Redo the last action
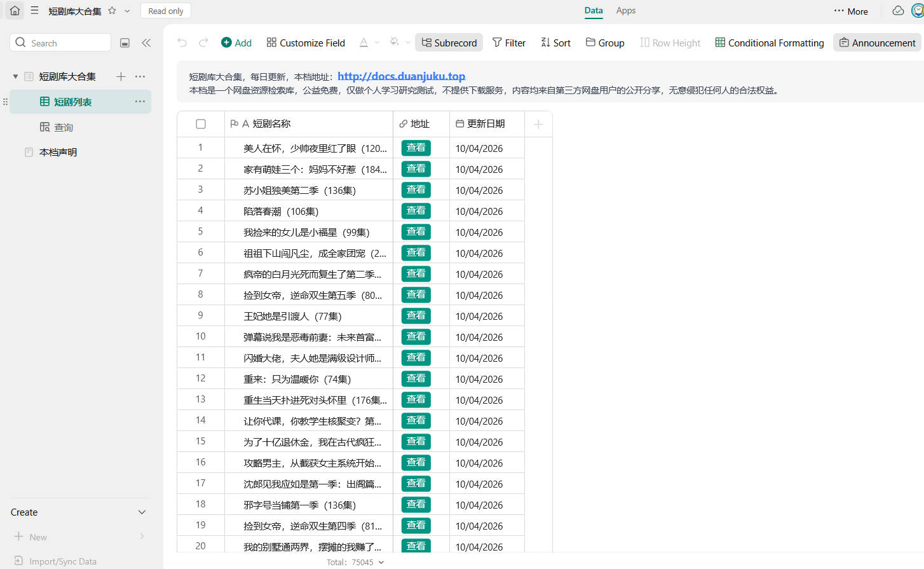 pyautogui.click(x=203, y=43)
